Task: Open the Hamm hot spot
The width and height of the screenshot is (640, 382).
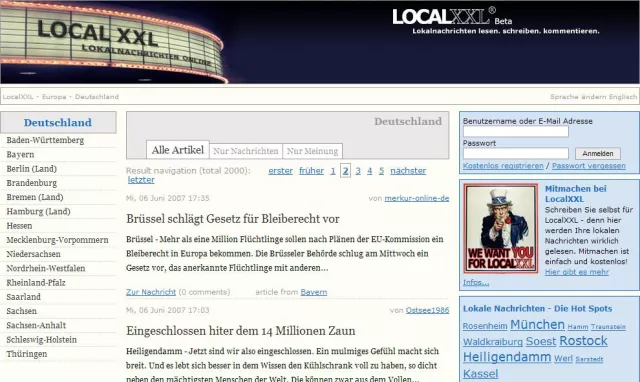Action: coord(578,327)
